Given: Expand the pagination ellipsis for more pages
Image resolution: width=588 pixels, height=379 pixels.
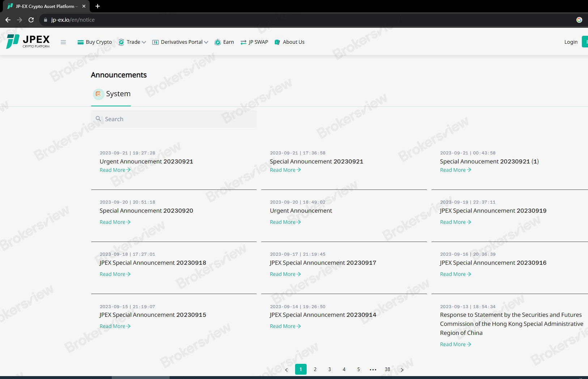Looking at the screenshot, I should pyautogui.click(x=373, y=370).
